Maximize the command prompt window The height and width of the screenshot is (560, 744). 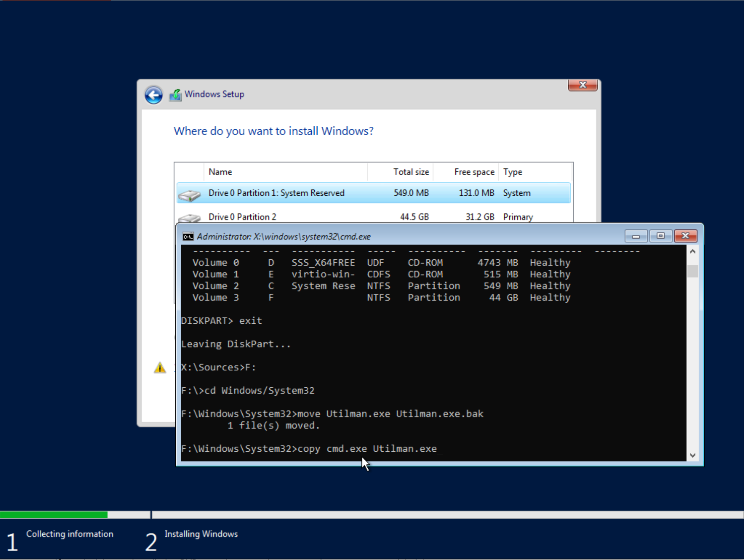[661, 236]
